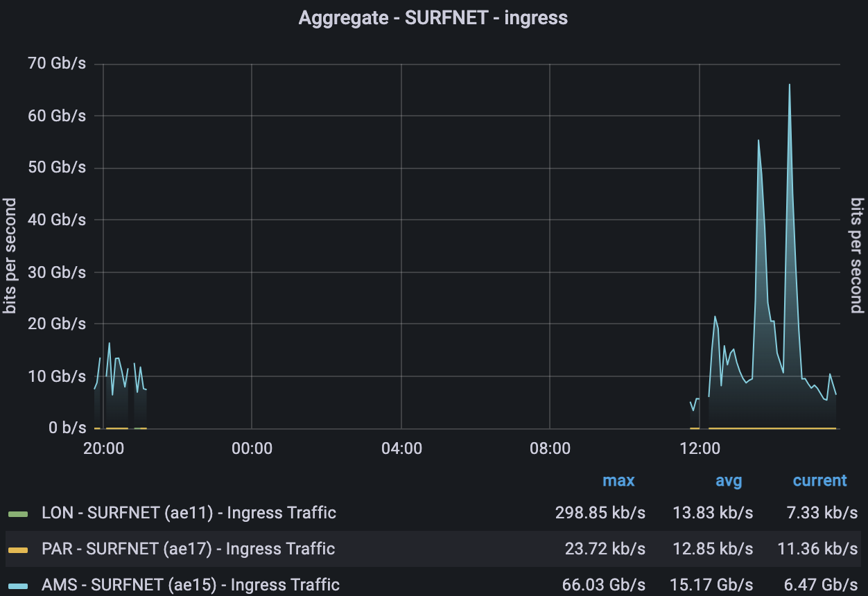This screenshot has width=868, height=596.
Task: Click the 15.17 Gb/s avg value for AMS
Action: 712,586
